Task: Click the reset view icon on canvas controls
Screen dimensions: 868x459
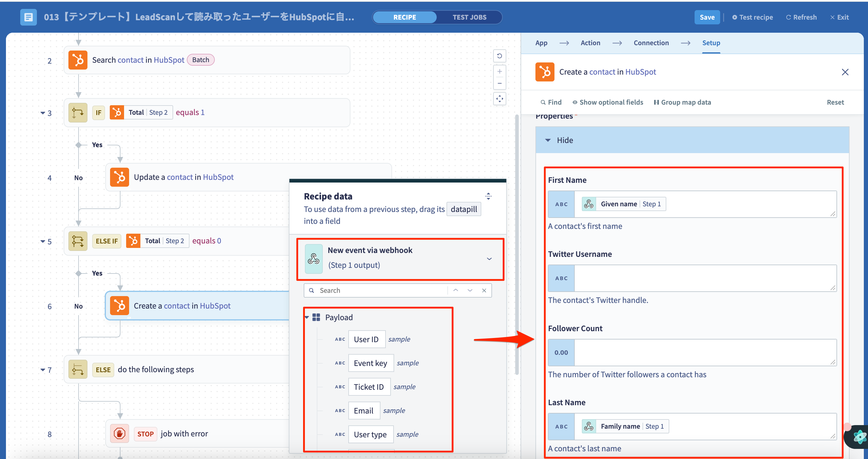Action: click(500, 56)
